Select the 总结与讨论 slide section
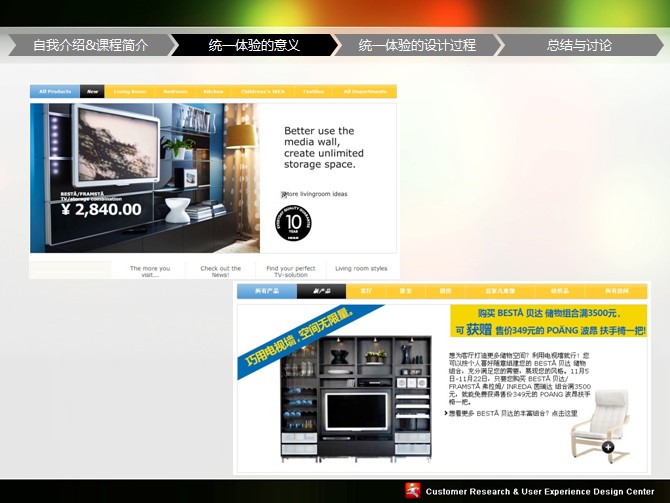This screenshot has height=503, width=670. pyautogui.click(x=579, y=45)
